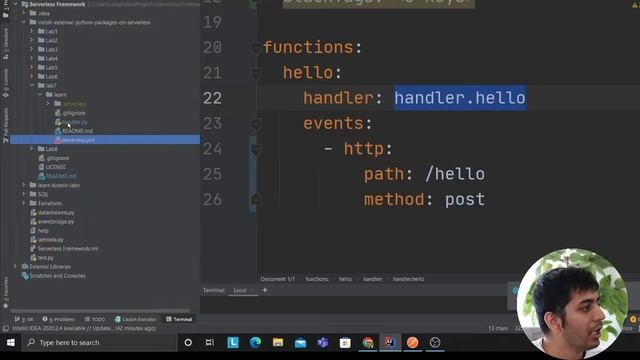
Task: Toggle fold marker beside line 21
Action: pos(256,73)
